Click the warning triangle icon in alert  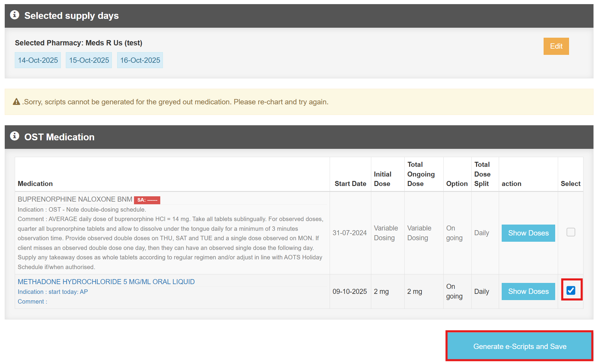(17, 102)
